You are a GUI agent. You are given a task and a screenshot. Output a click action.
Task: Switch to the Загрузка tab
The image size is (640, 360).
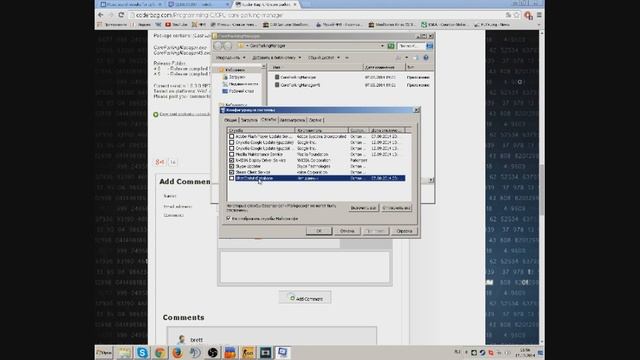(x=249, y=120)
